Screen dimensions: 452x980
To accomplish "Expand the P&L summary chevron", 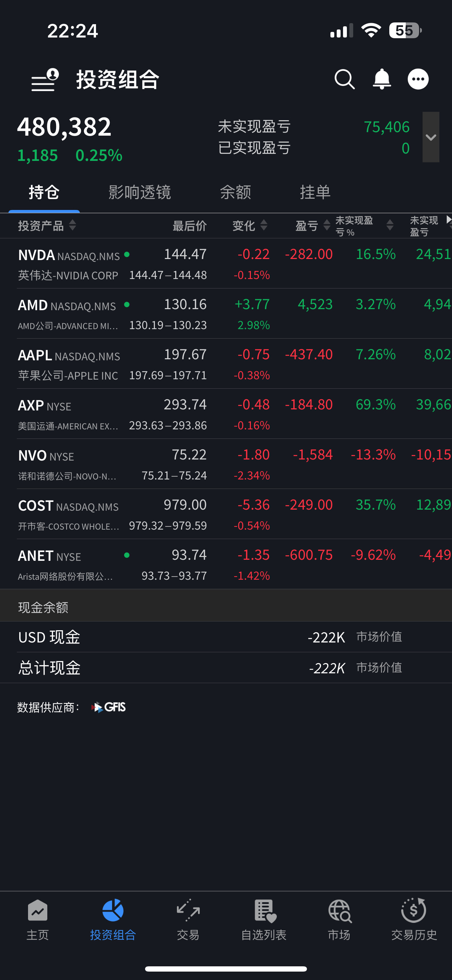I will pyautogui.click(x=431, y=137).
